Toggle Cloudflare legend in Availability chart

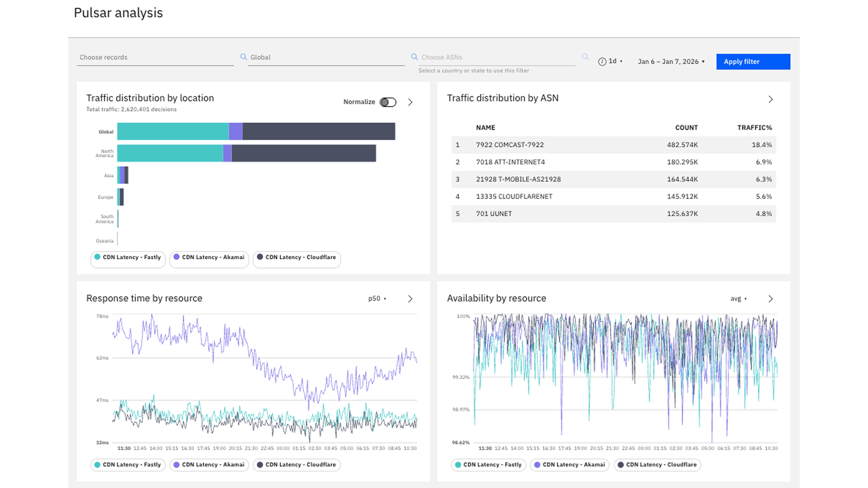point(657,465)
